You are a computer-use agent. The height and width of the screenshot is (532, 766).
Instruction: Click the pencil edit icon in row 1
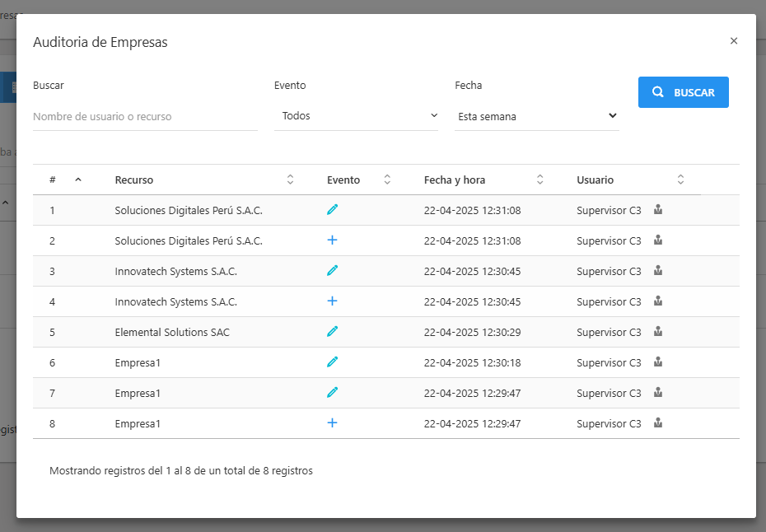pyautogui.click(x=332, y=209)
